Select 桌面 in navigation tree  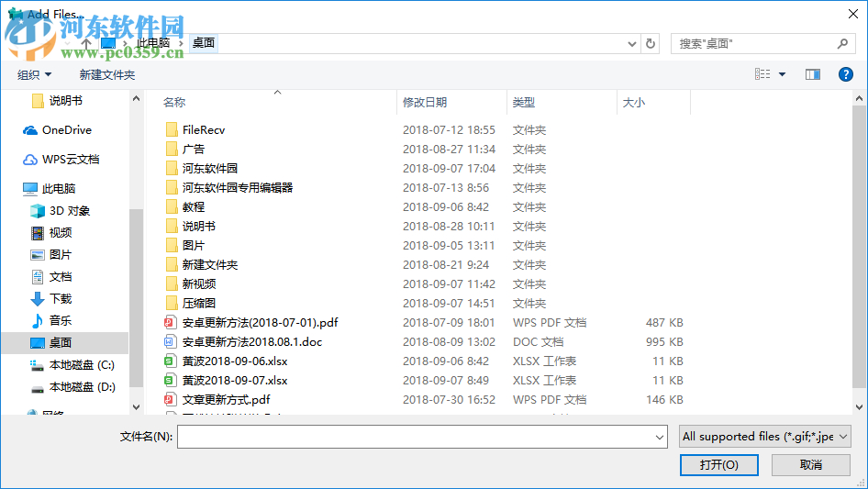61,343
